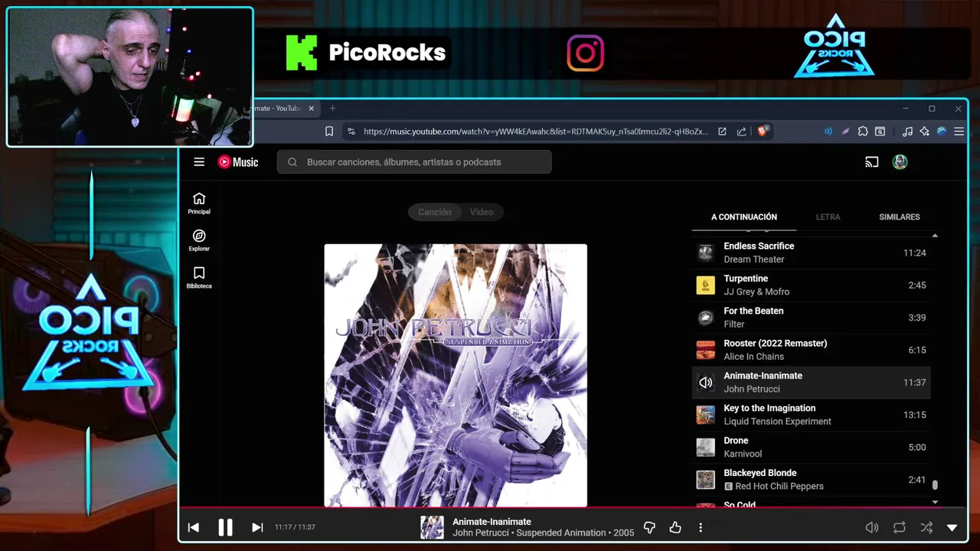Viewport: 980px width, 551px height.
Task: Play Key to the Imagination
Action: [x=812, y=414]
